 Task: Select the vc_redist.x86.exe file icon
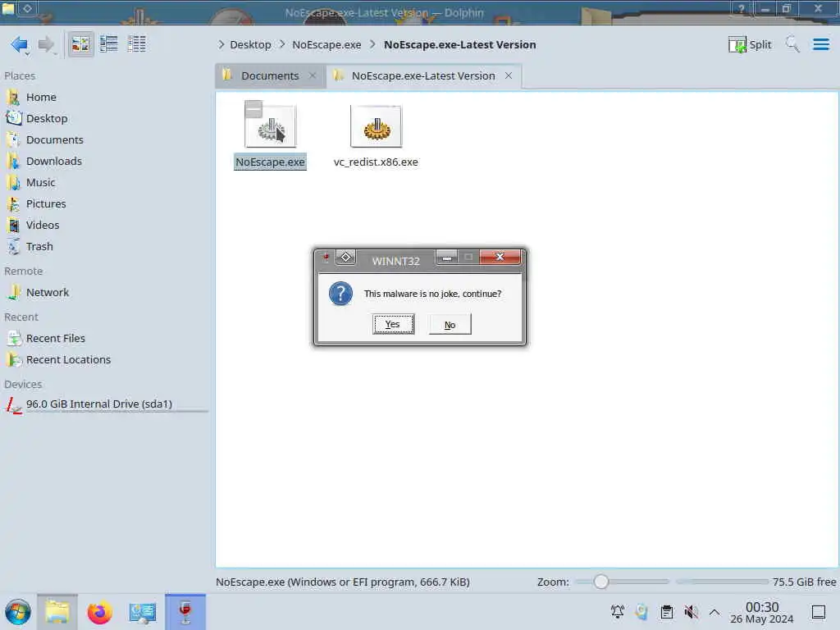376,127
